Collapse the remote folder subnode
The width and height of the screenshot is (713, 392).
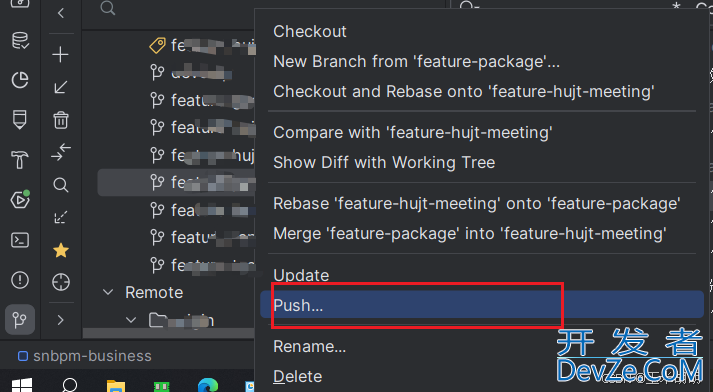131,320
